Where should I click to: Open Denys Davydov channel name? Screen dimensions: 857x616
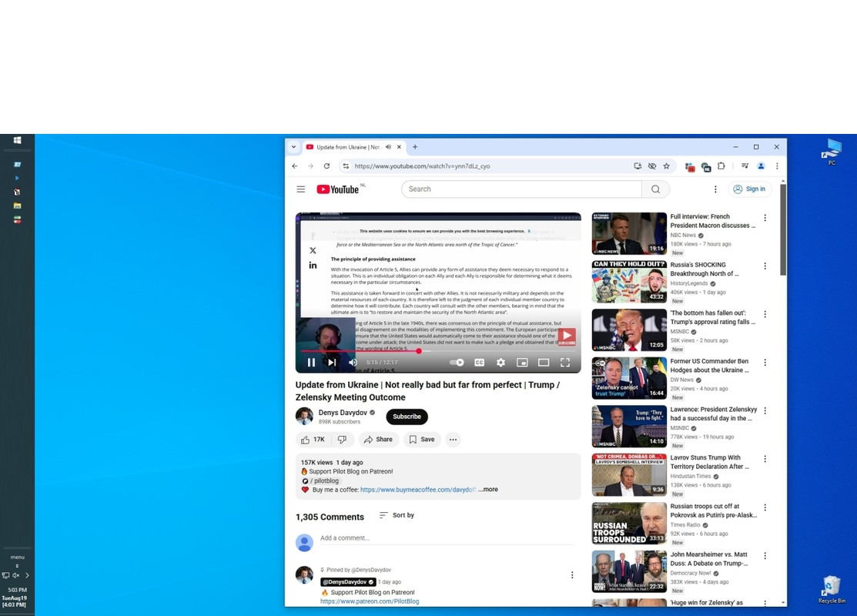pos(343,413)
